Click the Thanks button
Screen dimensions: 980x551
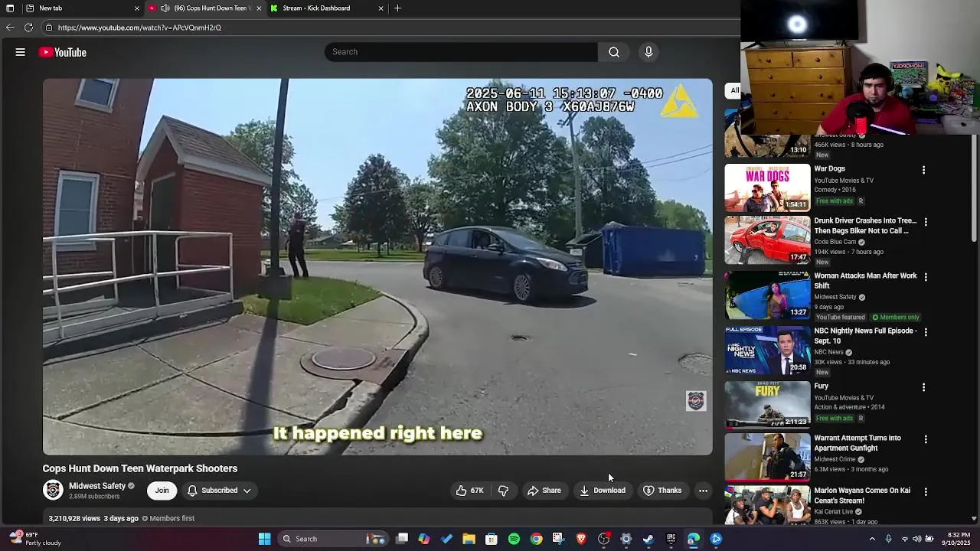pos(662,491)
